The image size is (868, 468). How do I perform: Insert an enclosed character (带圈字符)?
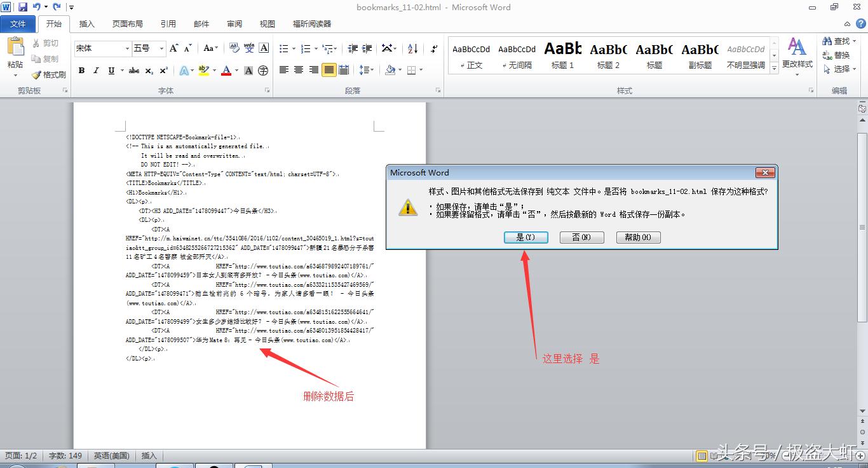coord(263,71)
